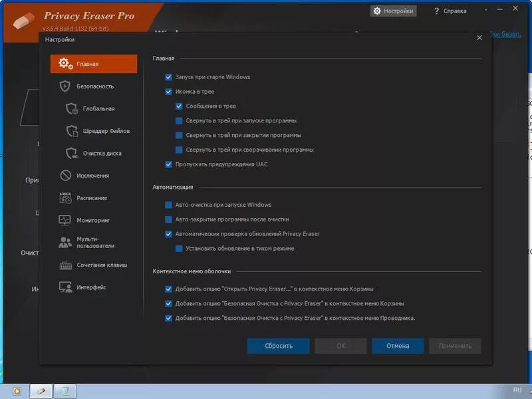The width and height of the screenshot is (532, 399).
Task: Enable Авто-очистка при запуске Windows
Action: [x=168, y=205]
